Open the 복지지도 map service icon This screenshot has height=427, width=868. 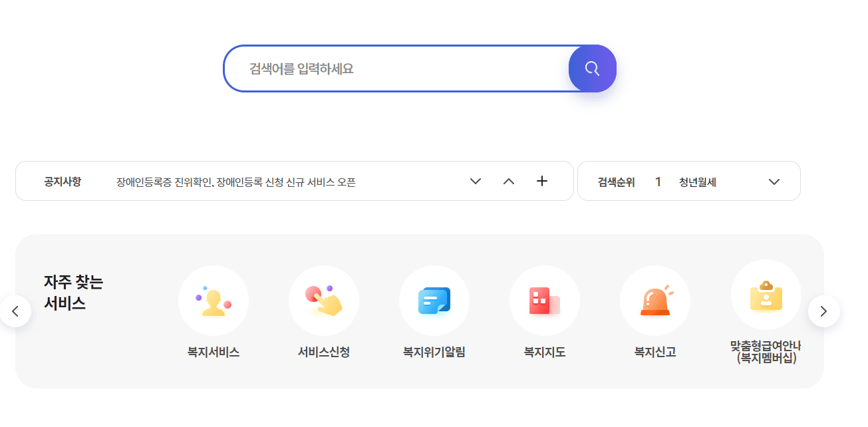point(545,301)
